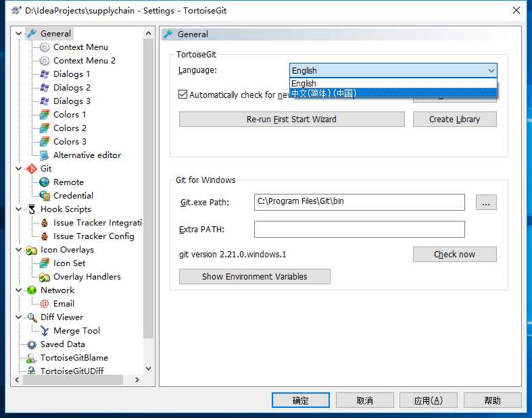Click the Extra PATH input field
532x418 pixels.
click(x=360, y=229)
